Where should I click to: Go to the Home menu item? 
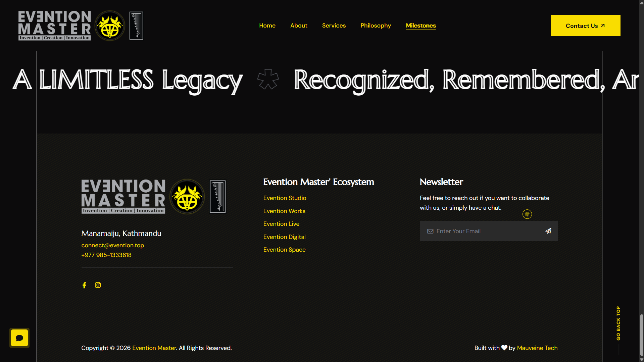(267, 25)
